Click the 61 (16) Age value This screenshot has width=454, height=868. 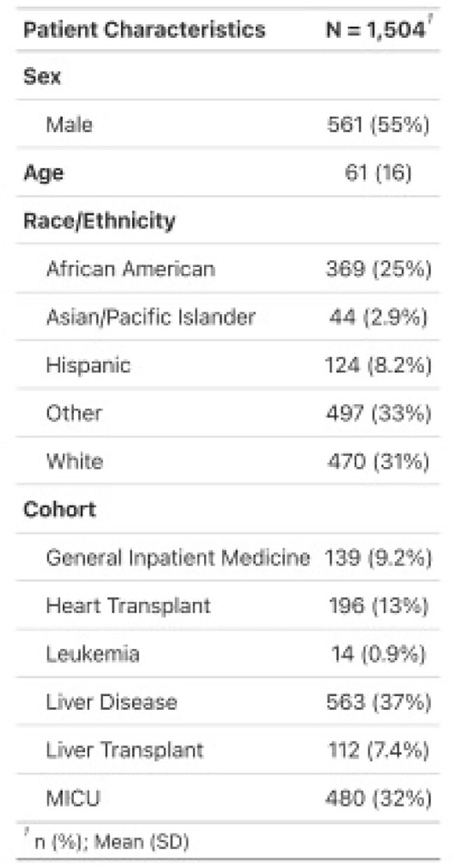[x=378, y=173]
